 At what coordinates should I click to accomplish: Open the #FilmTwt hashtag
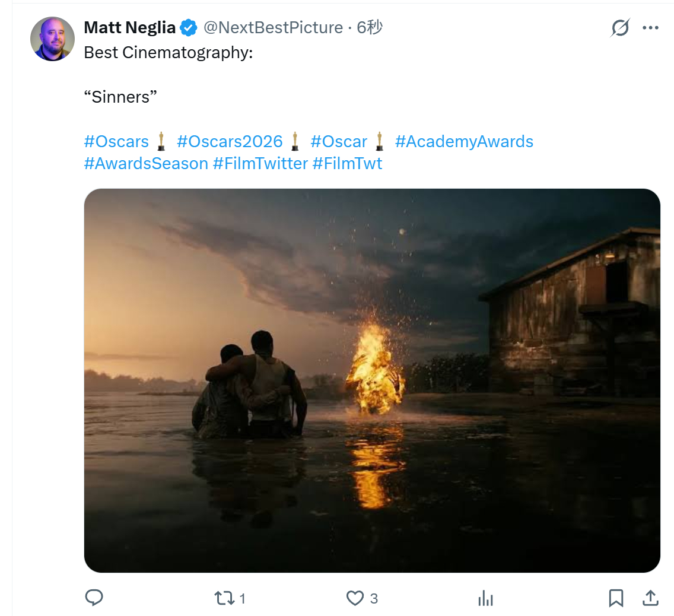click(347, 163)
